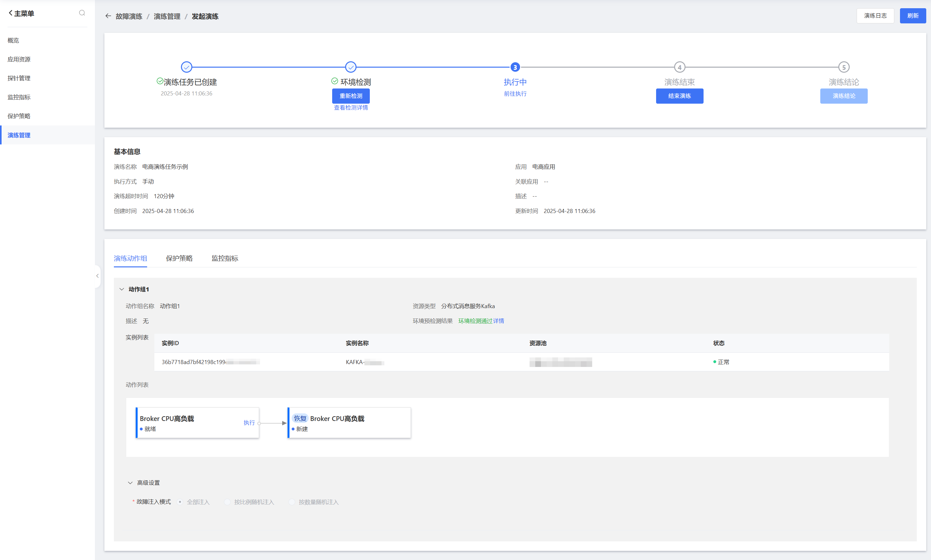Open the 查看检测详情 link
This screenshot has width=931, height=560.
coord(351,108)
